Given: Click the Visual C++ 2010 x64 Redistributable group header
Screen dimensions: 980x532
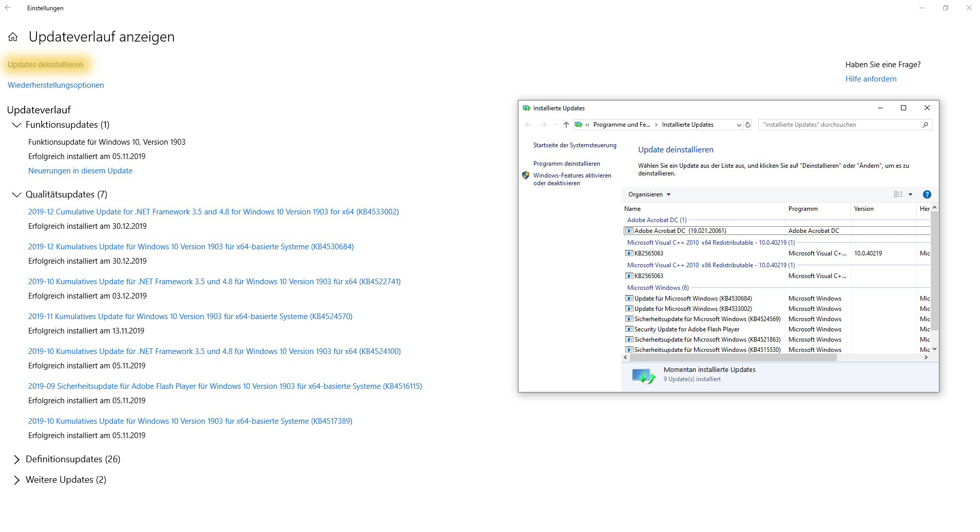Looking at the screenshot, I should 711,243.
